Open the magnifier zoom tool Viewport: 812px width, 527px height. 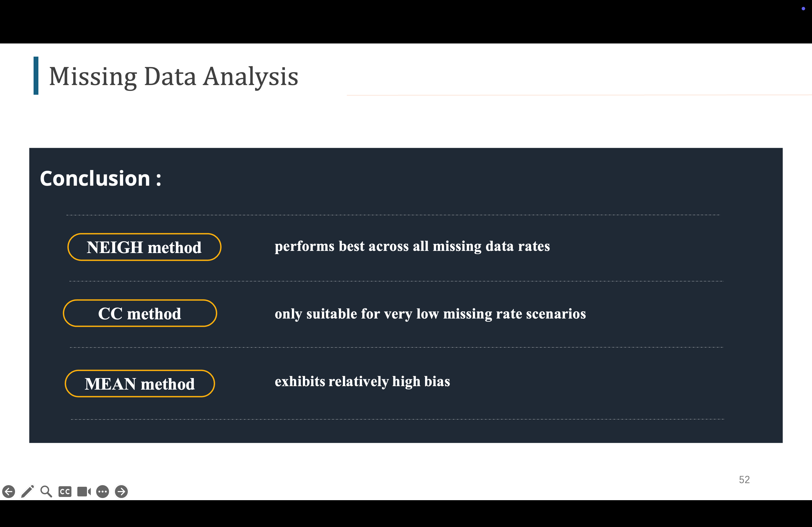click(x=46, y=492)
